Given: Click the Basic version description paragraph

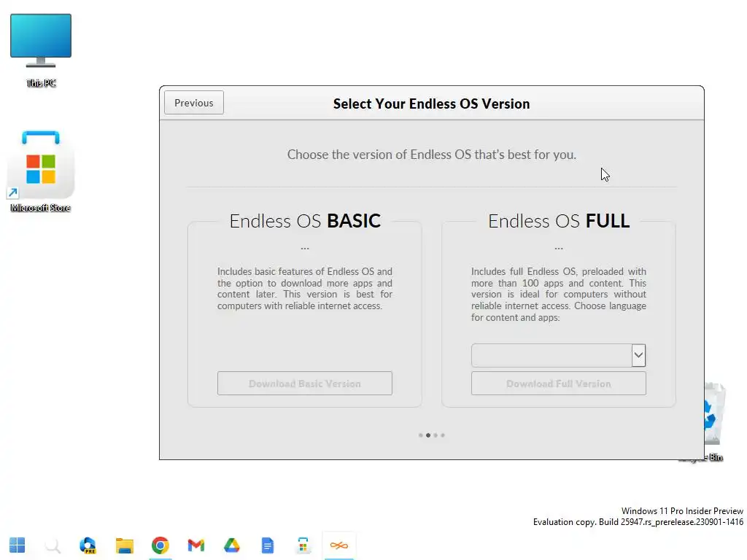Looking at the screenshot, I should pyautogui.click(x=305, y=289).
